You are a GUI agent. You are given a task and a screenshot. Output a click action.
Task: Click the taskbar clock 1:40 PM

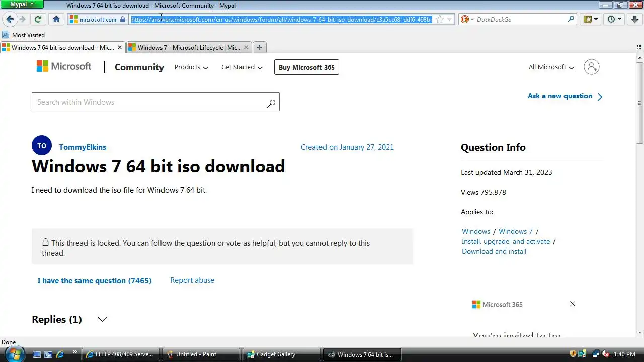point(624,354)
